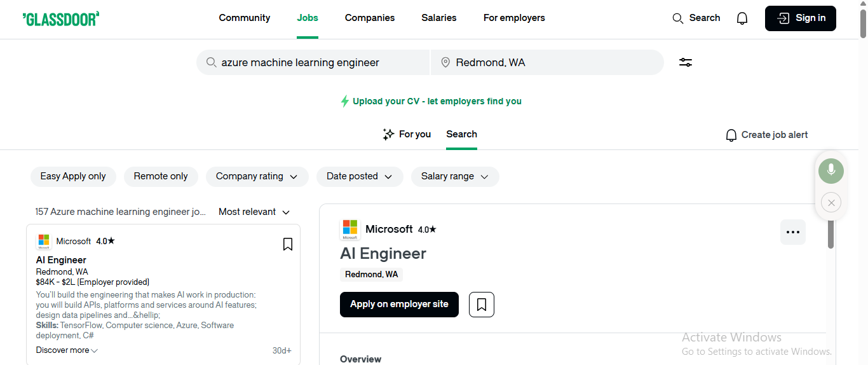Toggle Remote only filter
The image size is (868, 365).
pos(161,177)
